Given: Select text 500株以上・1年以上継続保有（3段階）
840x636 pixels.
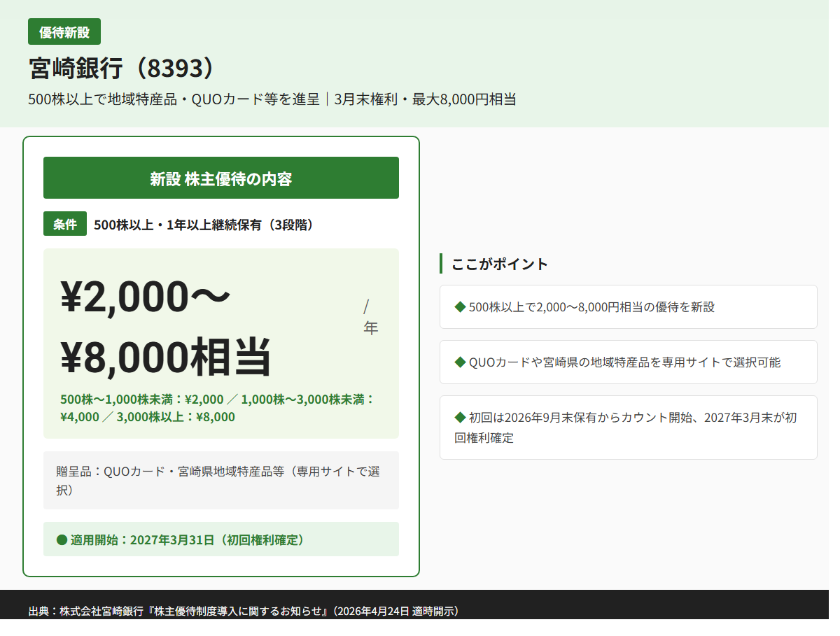Looking at the screenshot, I should pos(204,225).
